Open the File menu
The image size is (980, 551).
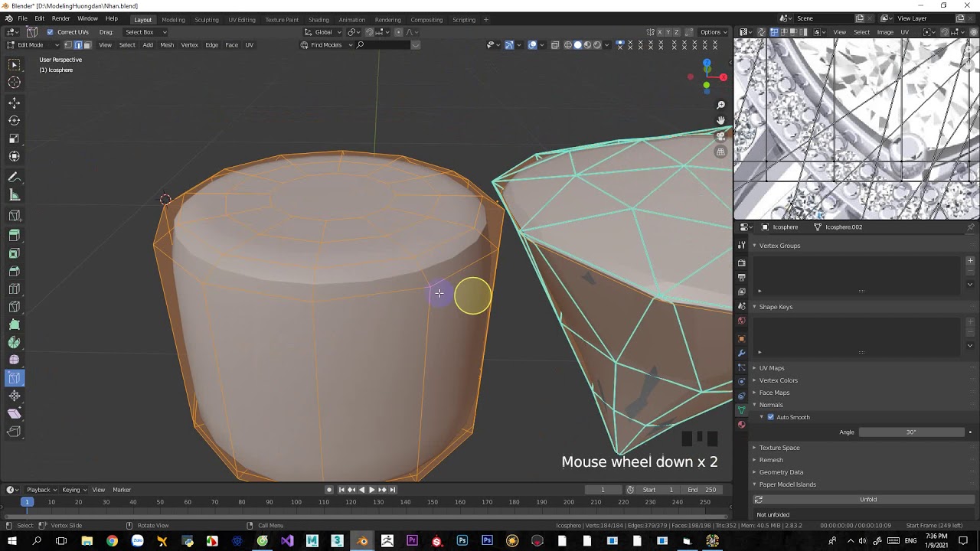23,18
